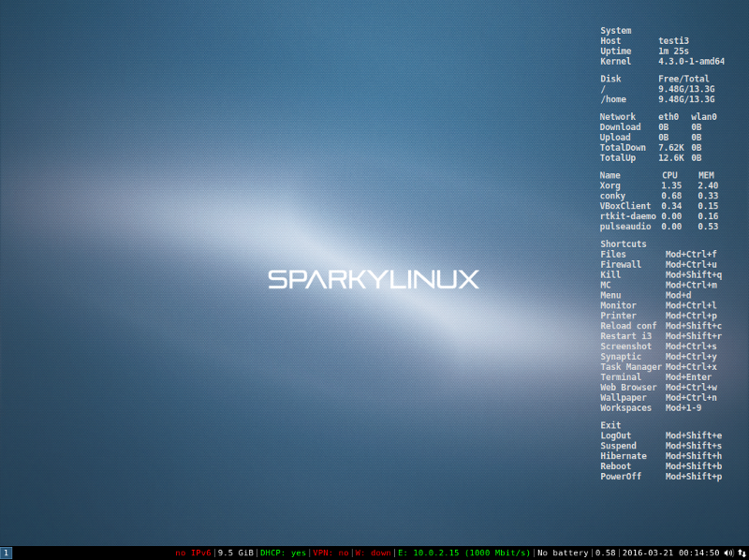The height and width of the screenshot is (560, 749).
Task: Click the 'Mod+d' Menu shortcut text
Action: [x=678, y=296]
